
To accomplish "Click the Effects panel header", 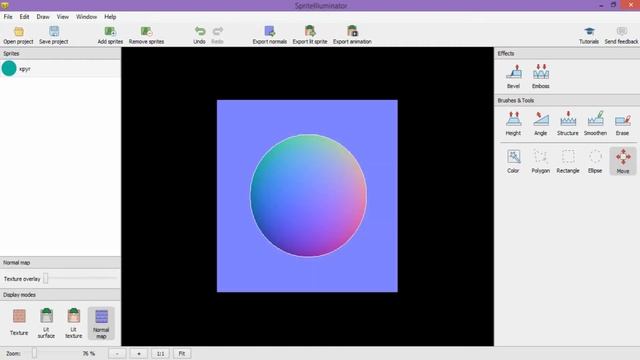I will coord(567,53).
